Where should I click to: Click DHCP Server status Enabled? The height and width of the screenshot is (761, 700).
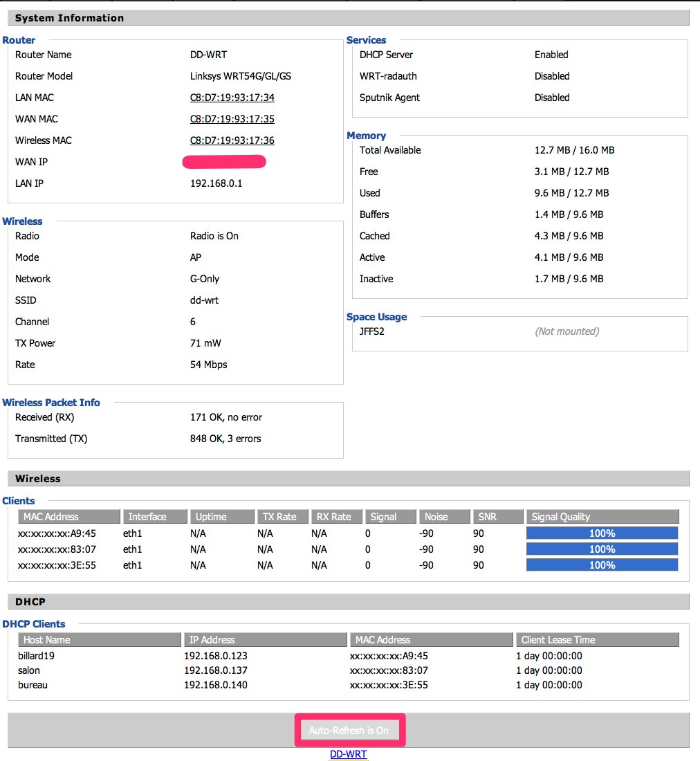coord(551,55)
